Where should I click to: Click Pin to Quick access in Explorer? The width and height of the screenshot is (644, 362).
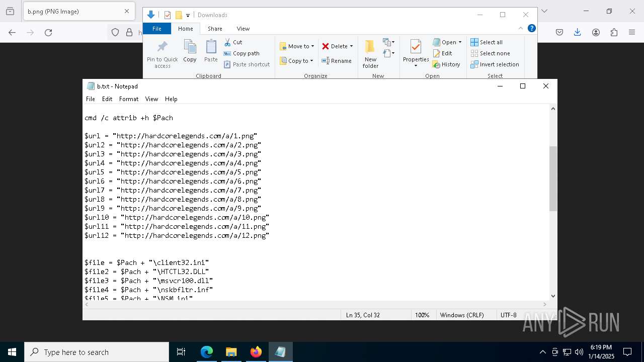point(162,55)
